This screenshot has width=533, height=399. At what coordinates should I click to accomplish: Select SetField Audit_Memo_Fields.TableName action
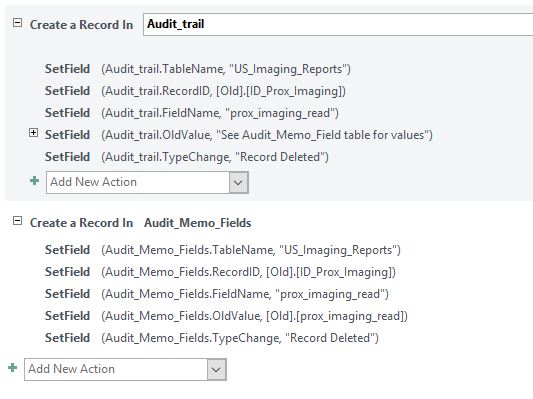coord(223,250)
